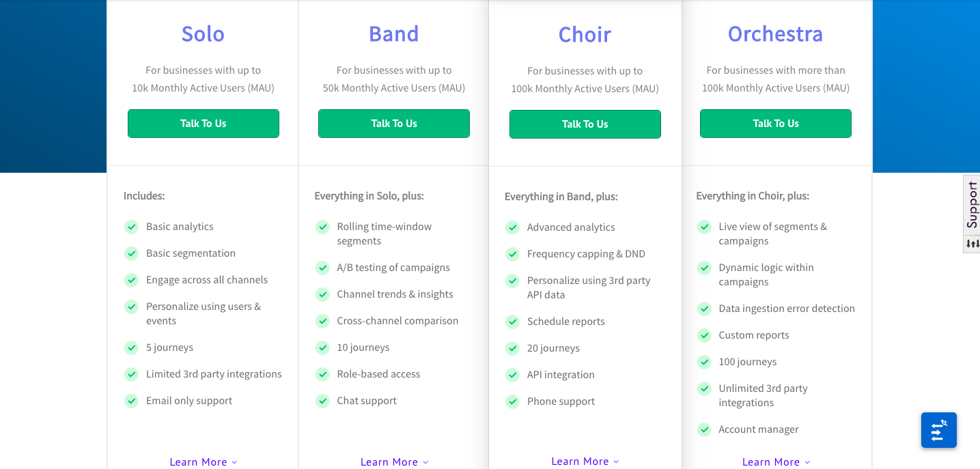Expand Learn More under Orchestra plan

[776, 462]
